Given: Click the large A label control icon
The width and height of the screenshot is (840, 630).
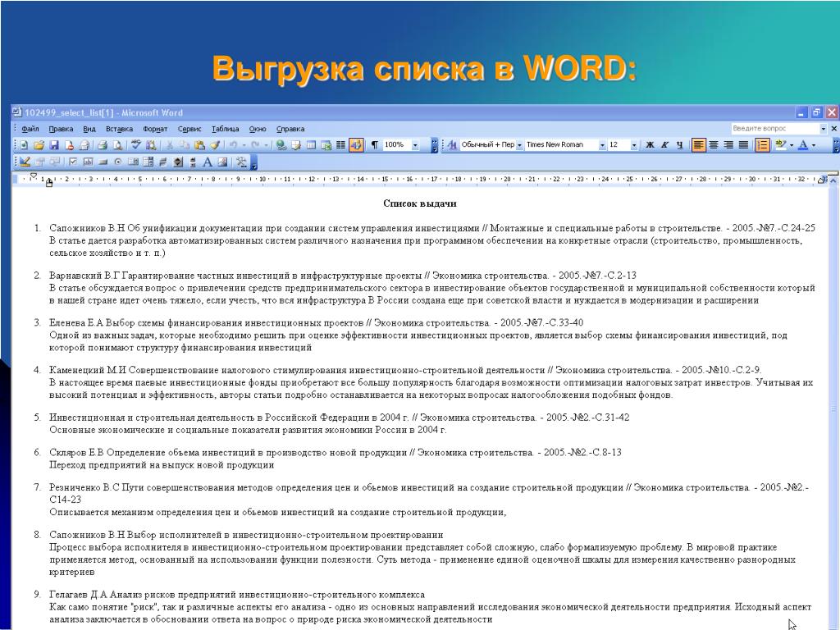Looking at the screenshot, I should [x=208, y=162].
